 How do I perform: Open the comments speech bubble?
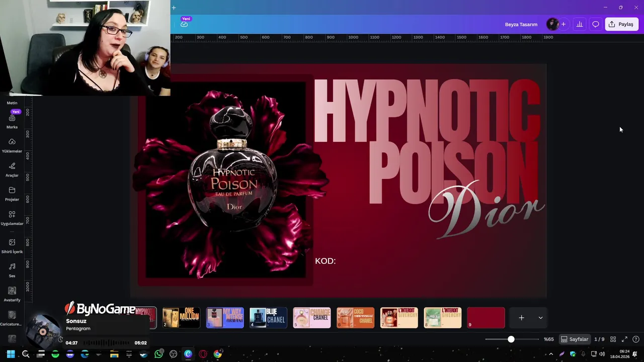click(x=596, y=24)
